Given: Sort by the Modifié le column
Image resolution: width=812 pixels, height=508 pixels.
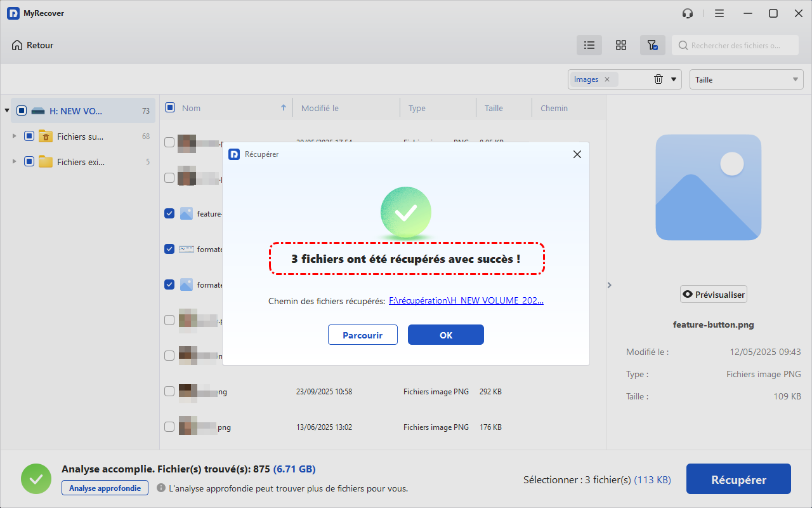Looking at the screenshot, I should click(320, 108).
